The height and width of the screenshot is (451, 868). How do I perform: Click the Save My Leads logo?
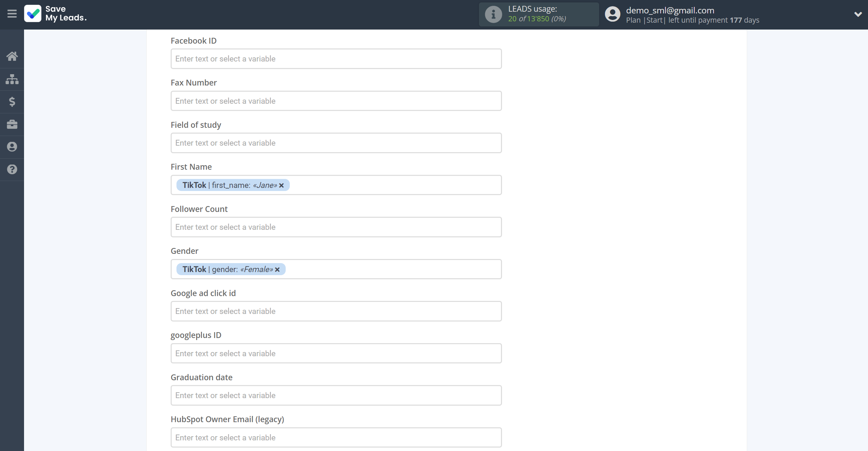tap(55, 14)
